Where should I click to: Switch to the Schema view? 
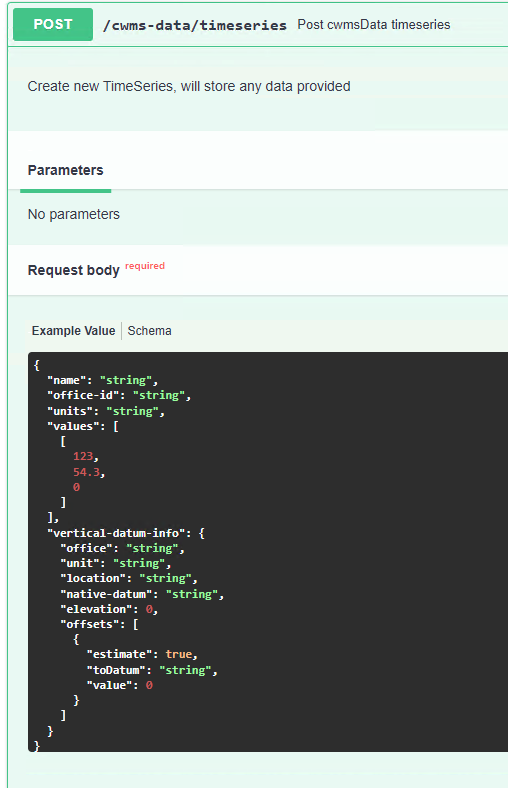(149, 331)
